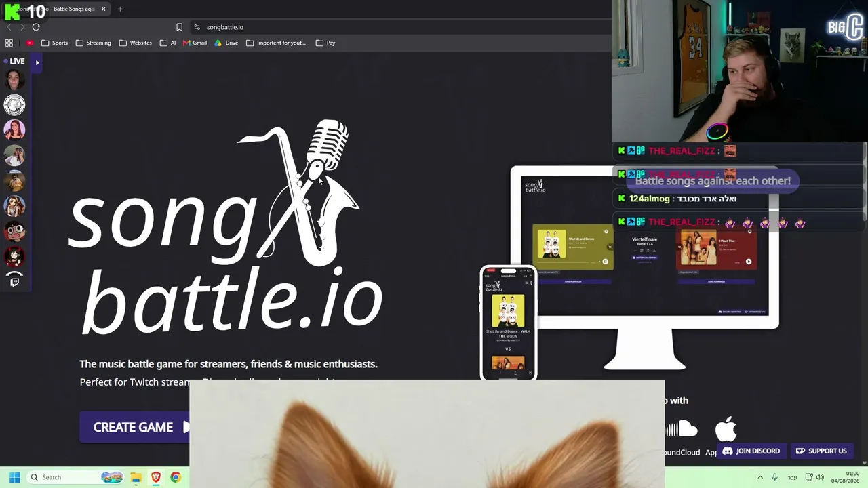Image resolution: width=868 pixels, height=488 pixels.
Task: Switch the Hebrew keyboard language indicator
Action: [x=792, y=477]
